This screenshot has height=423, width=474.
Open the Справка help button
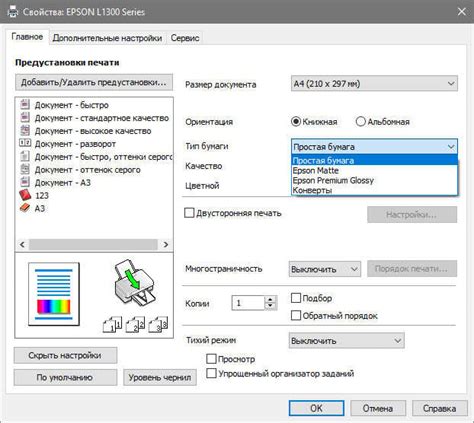pos(439,408)
